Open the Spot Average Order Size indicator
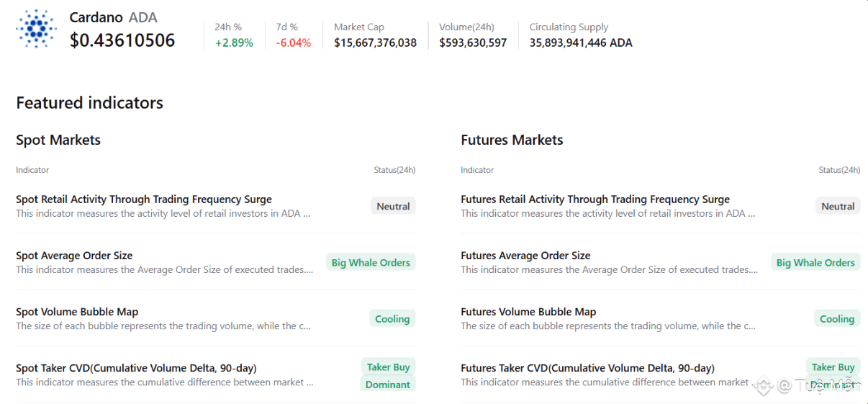 point(74,256)
